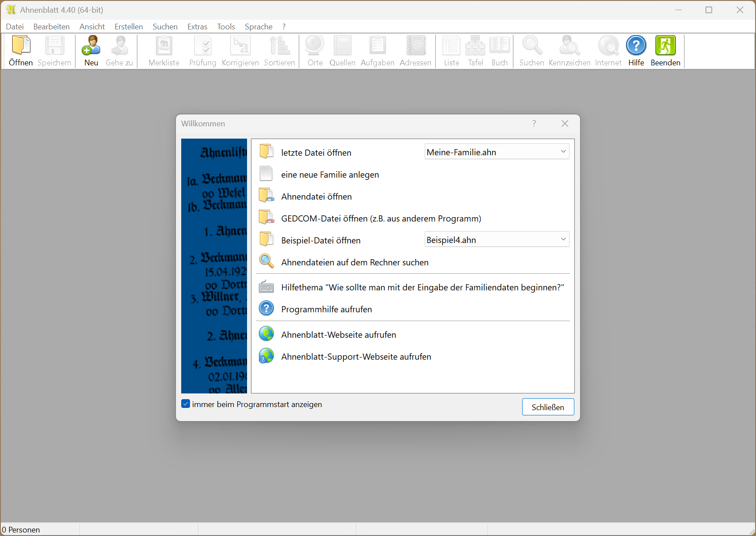This screenshot has height=536, width=756.
Task: Open the Extras menu
Action: 197,27
